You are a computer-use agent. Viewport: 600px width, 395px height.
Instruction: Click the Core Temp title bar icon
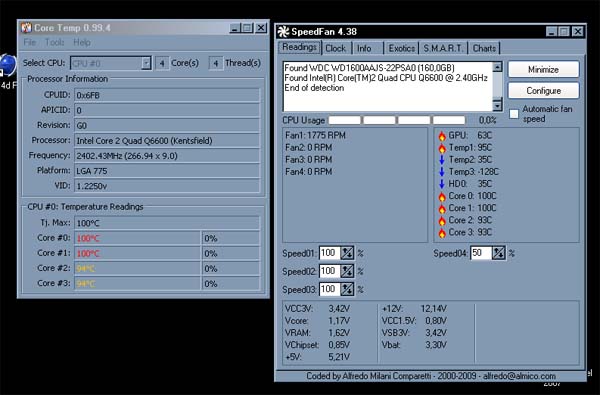coord(26,28)
